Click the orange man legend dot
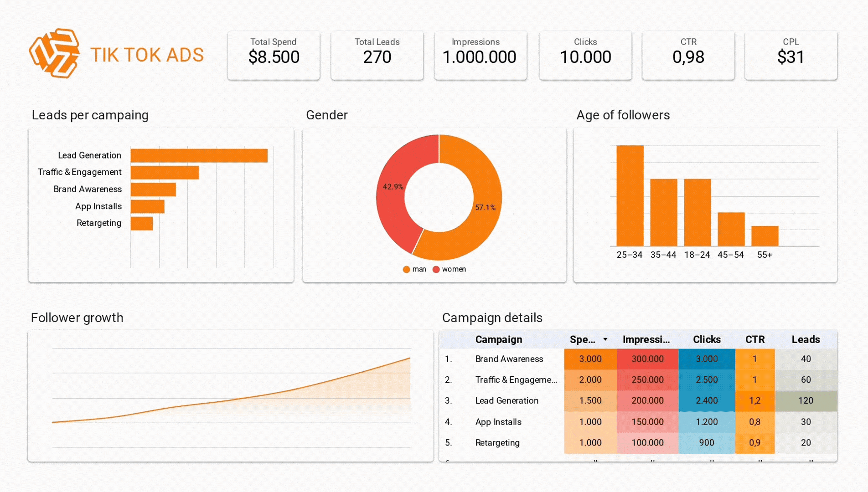868x492 pixels. [406, 269]
